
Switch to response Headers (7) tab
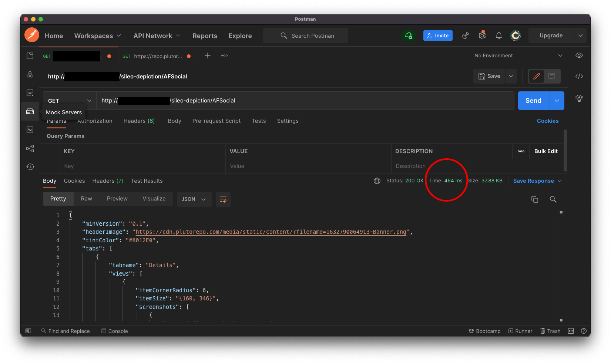pyautogui.click(x=108, y=181)
